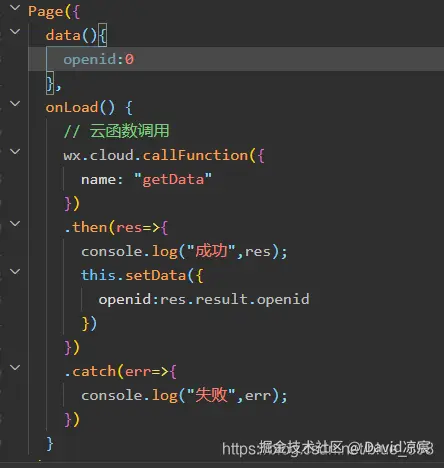Click the wx.cloud object text

[x=99, y=155]
